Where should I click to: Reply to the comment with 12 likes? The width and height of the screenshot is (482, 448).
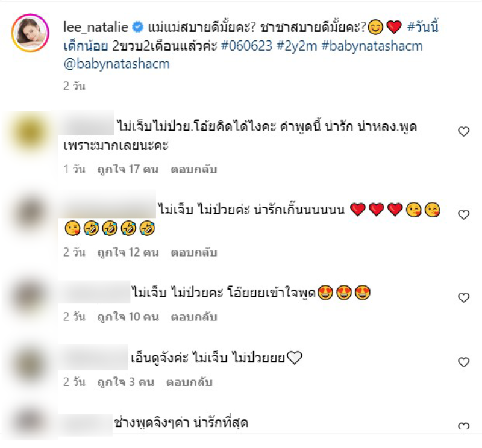(194, 252)
